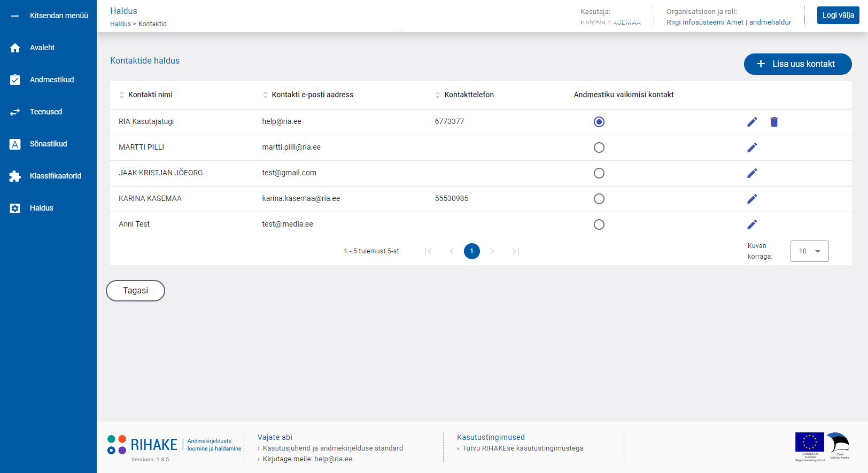
Task: Click the Klassifikaatorid puzzle icon
Action: pos(15,176)
